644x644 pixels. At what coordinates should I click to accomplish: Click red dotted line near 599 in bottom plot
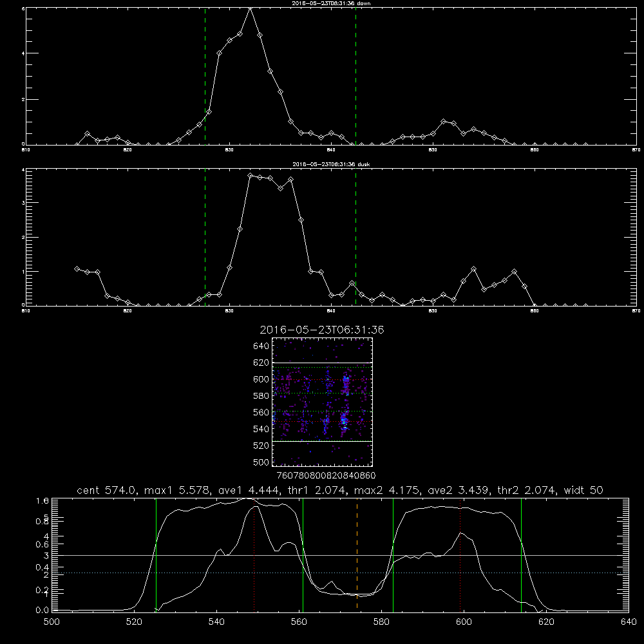pos(460,554)
